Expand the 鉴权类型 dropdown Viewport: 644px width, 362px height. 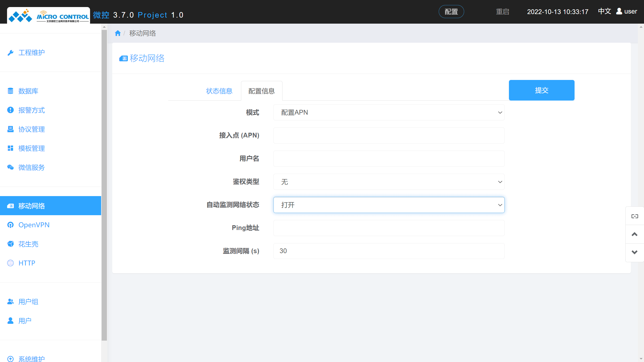point(389,182)
